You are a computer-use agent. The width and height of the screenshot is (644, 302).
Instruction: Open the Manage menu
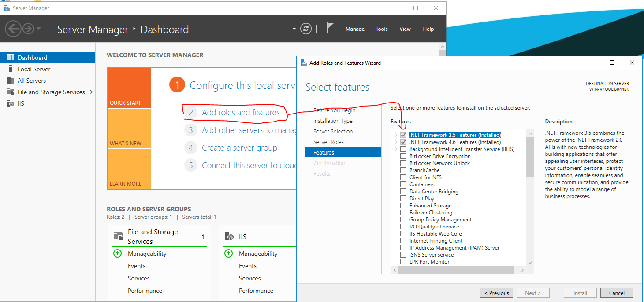pos(355,29)
